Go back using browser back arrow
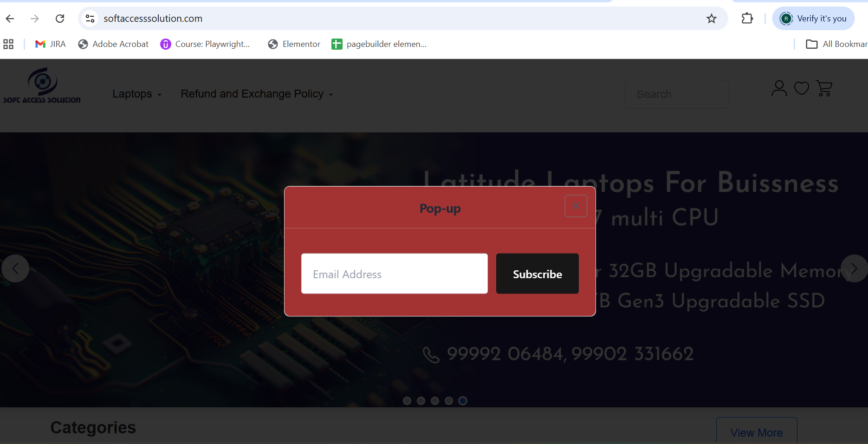 pyautogui.click(x=10, y=19)
